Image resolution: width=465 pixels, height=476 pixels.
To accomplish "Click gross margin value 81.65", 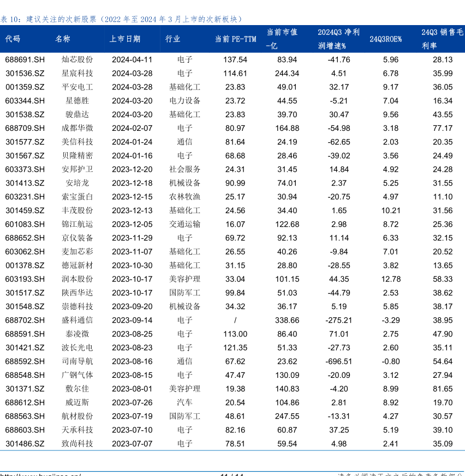I will tap(443, 389).
